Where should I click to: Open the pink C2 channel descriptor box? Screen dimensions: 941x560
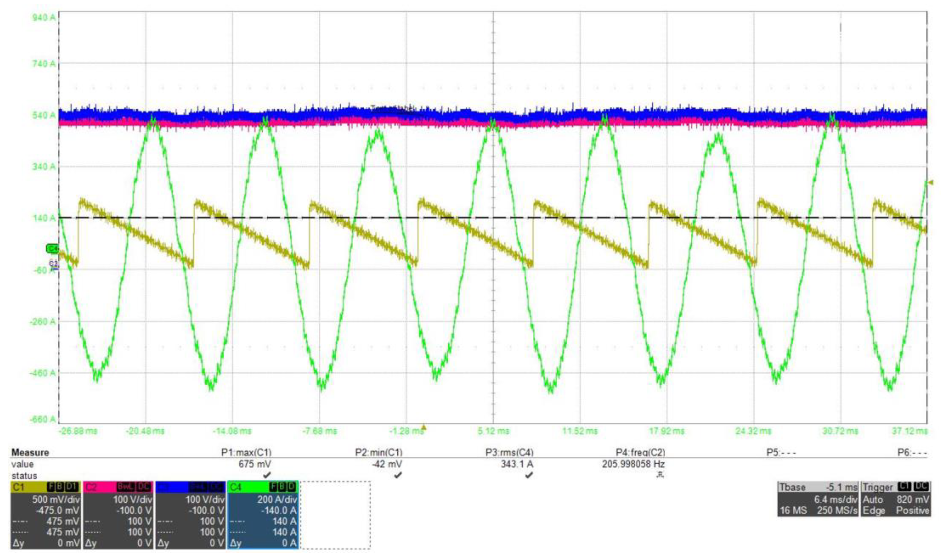click(118, 515)
